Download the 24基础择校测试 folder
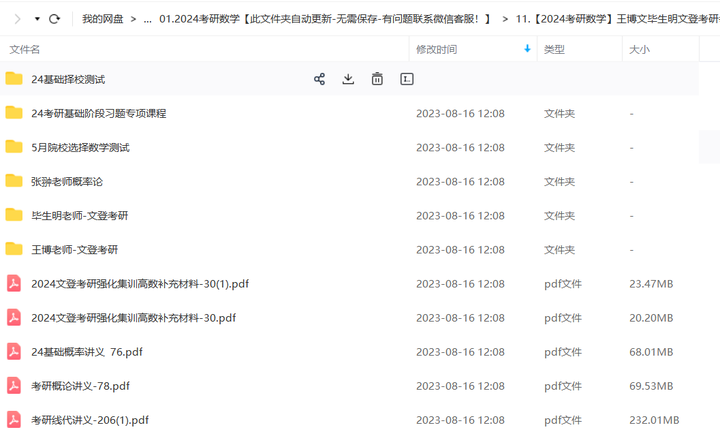 [348, 79]
